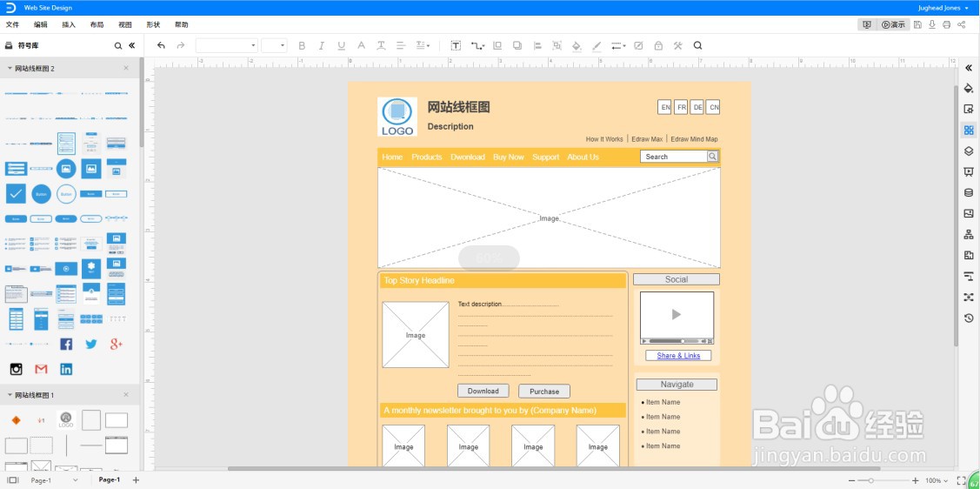Click the undo arrow in toolbar
Screen dimensions: 980x489
point(161,45)
